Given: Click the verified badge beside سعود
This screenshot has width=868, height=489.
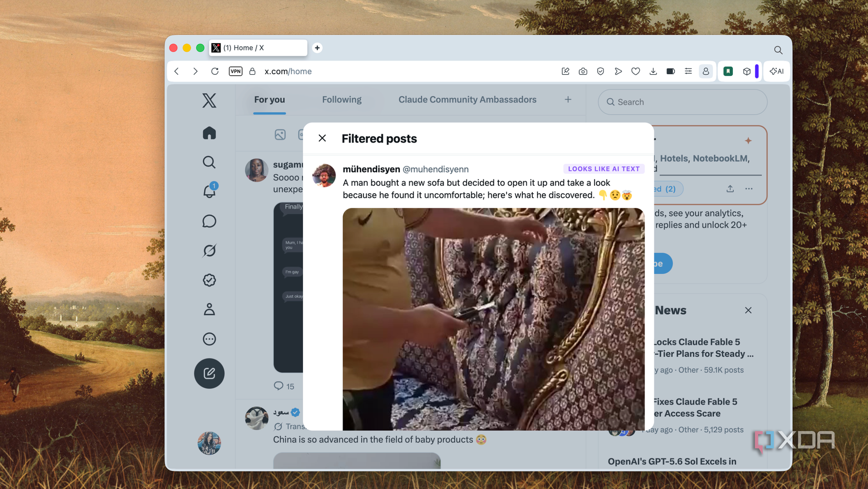Looking at the screenshot, I should [296, 412].
